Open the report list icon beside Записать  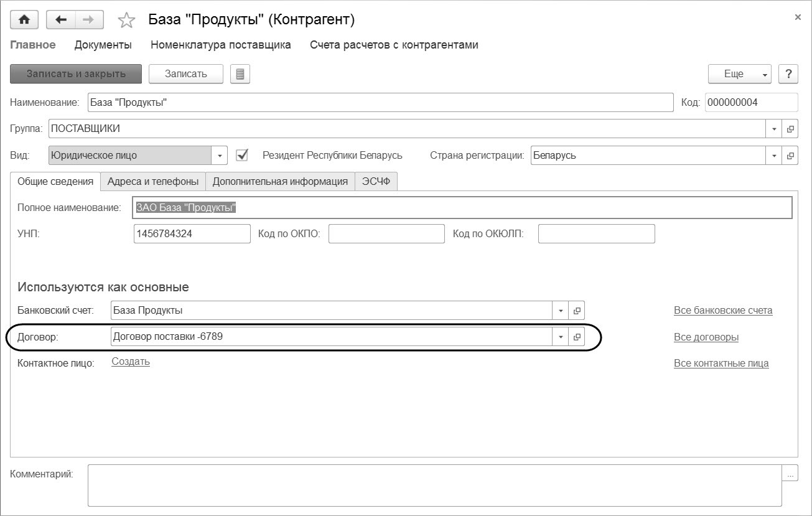click(240, 73)
